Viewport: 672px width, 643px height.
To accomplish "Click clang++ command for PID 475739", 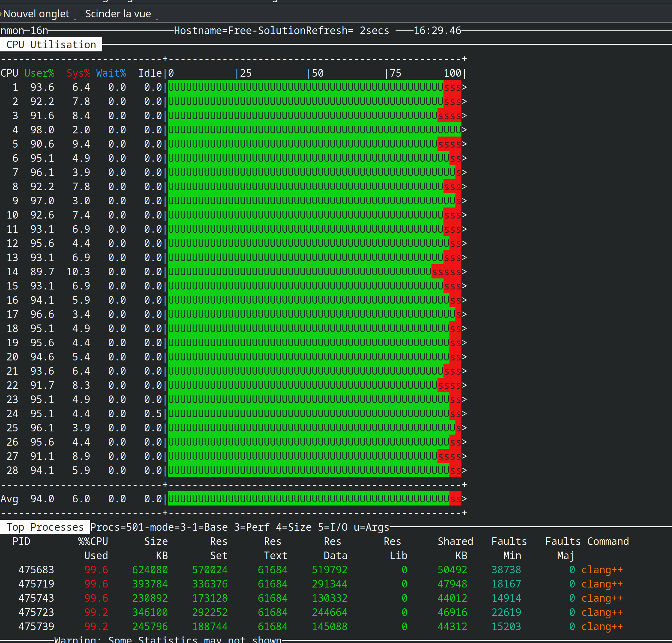I will point(602,627).
